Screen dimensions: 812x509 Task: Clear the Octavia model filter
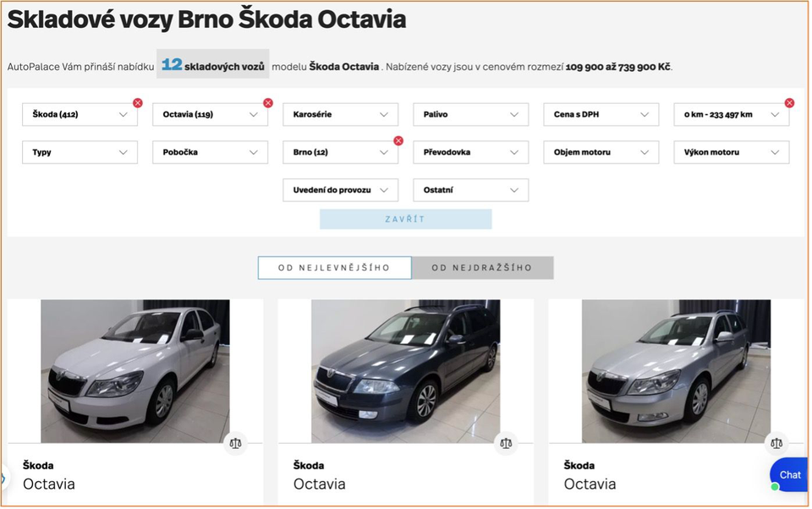268,103
